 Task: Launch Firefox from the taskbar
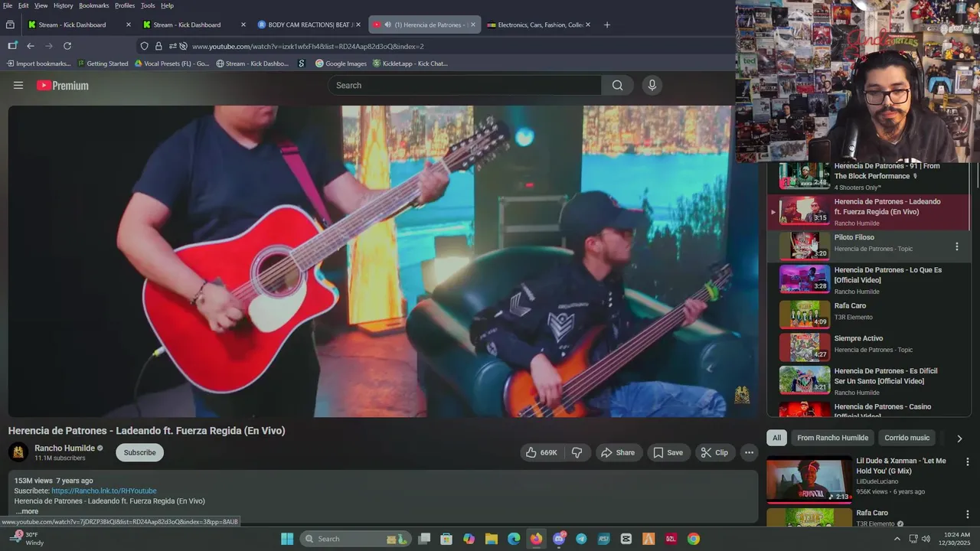536,539
